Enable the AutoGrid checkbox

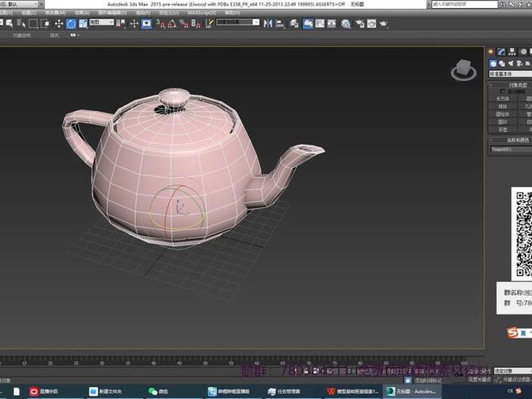coord(503,91)
